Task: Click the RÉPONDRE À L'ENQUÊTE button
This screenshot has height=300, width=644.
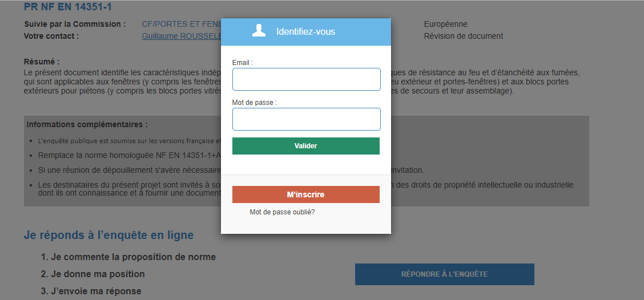Action: pyautogui.click(x=444, y=274)
